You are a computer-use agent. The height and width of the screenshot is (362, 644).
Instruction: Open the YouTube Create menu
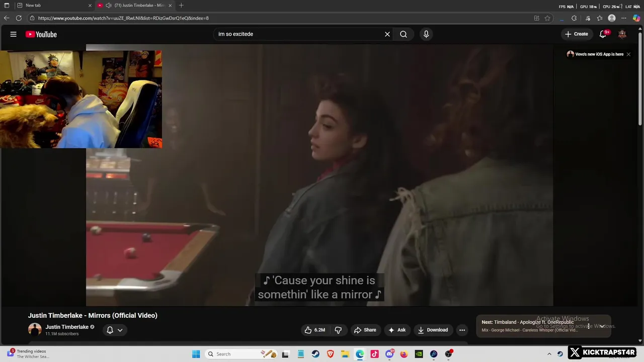[x=577, y=34]
